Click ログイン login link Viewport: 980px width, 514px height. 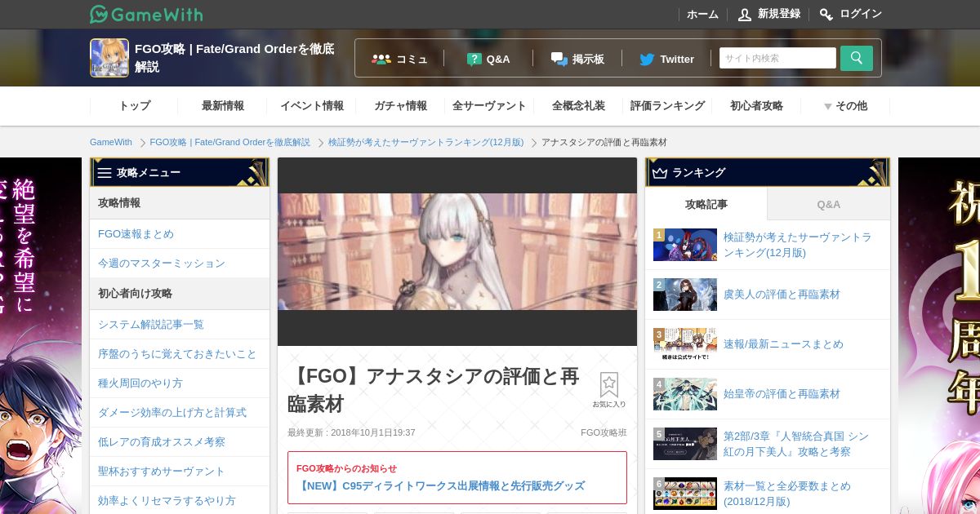[851, 14]
